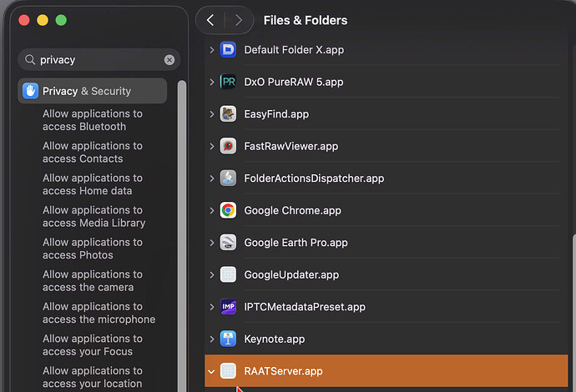Expand the Google Chrome.app row
Screen dimensions: 576x392
point(212,210)
